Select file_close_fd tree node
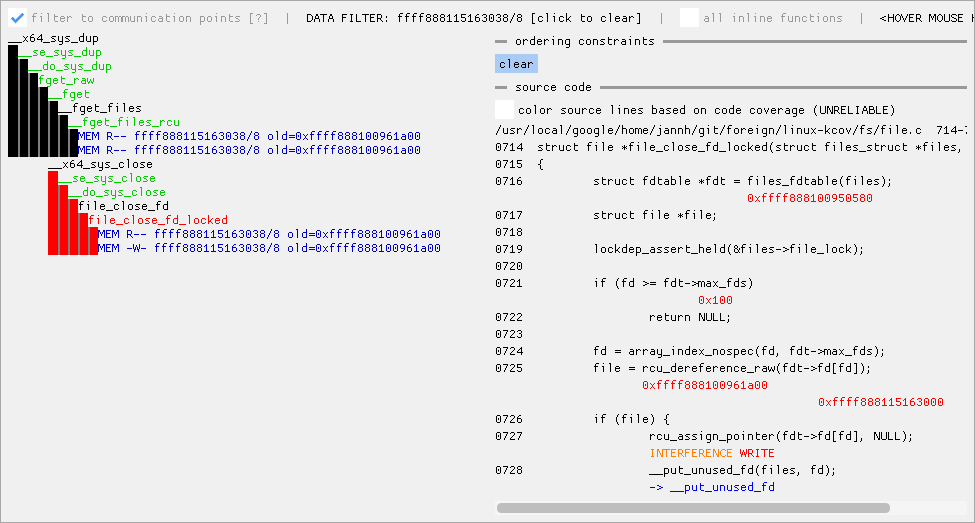 124,206
